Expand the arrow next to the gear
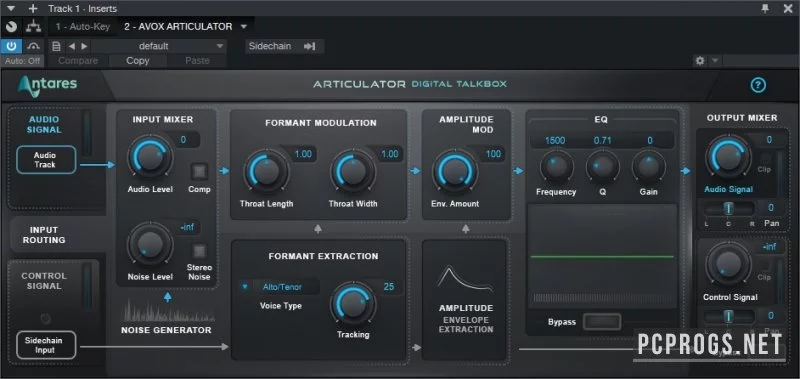 click(714, 61)
